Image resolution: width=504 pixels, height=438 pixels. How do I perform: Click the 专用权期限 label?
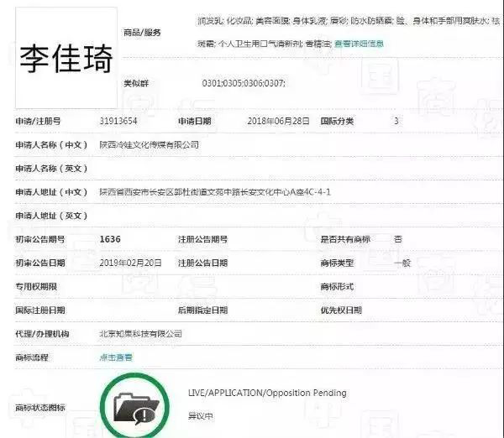click(x=36, y=286)
